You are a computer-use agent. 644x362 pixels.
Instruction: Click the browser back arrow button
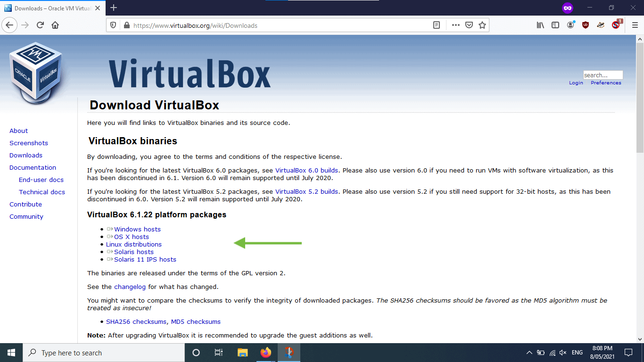tap(10, 25)
